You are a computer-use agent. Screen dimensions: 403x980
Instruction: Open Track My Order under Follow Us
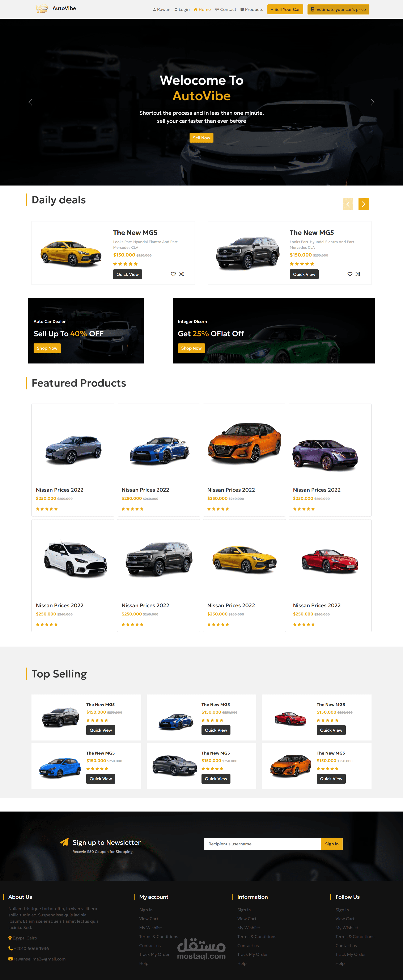coord(351,955)
